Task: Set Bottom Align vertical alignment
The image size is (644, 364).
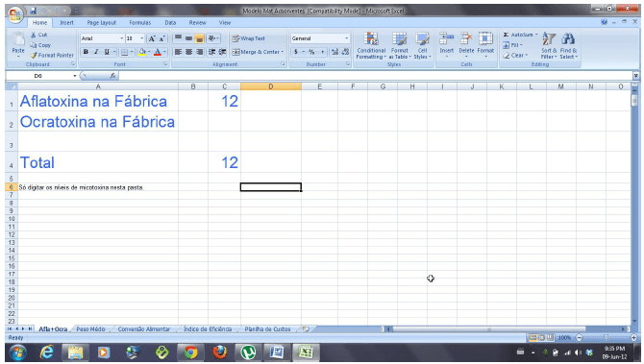Action: 199,38
